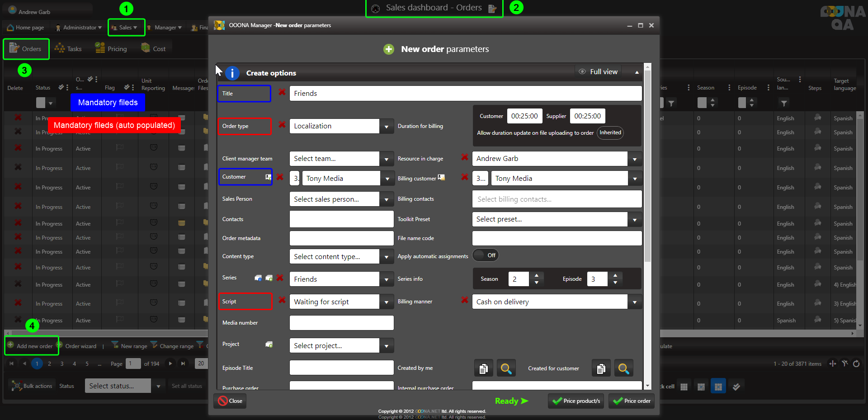Image resolution: width=868 pixels, height=420 pixels.
Task: Click the copy icon beside Created for customer
Action: [x=601, y=368]
